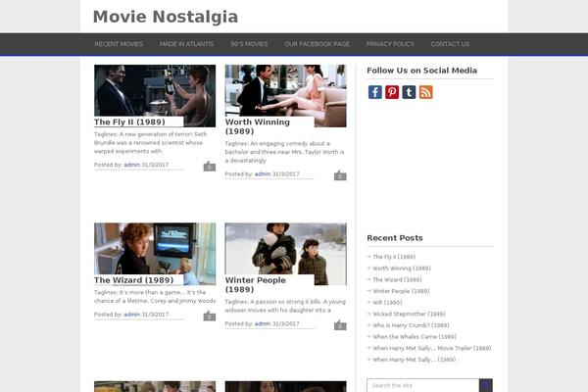Open Worth Winning (1989) post title
The width and height of the screenshot is (588, 392).
257,126
